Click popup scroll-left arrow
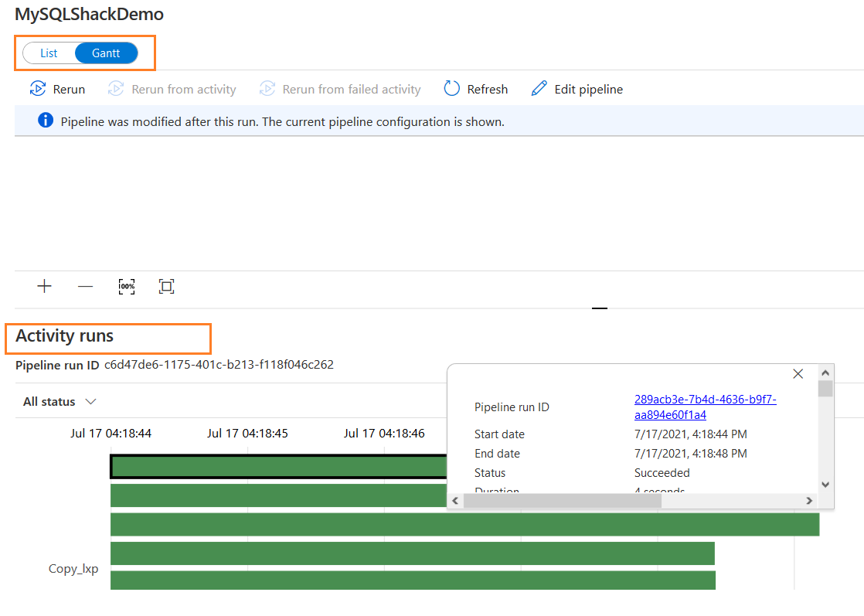The image size is (864, 616). click(x=455, y=500)
